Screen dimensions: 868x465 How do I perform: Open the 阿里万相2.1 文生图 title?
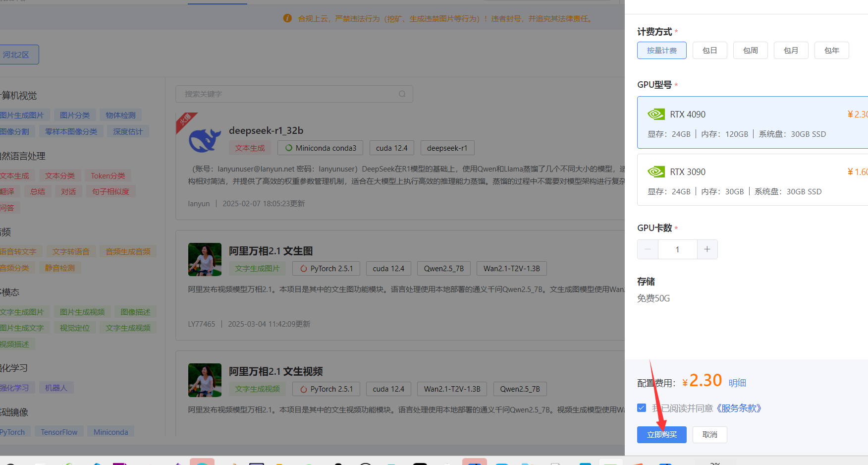(x=271, y=251)
